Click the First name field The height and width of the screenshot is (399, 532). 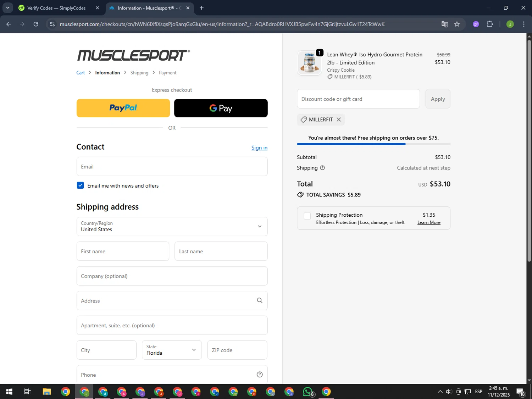point(123,251)
